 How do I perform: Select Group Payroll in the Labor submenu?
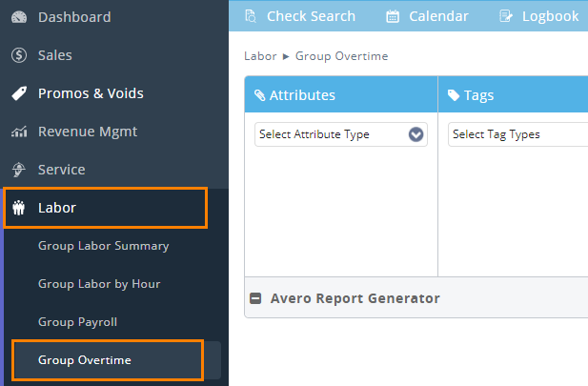77,322
